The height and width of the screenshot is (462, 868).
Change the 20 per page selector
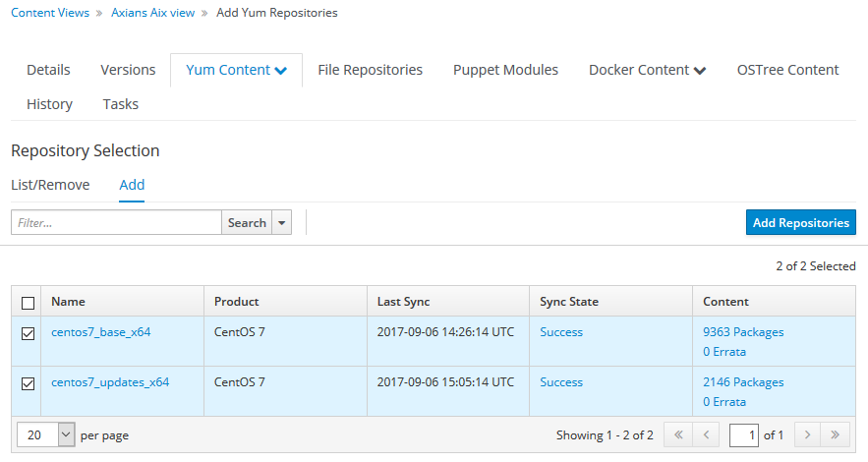[x=47, y=434]
